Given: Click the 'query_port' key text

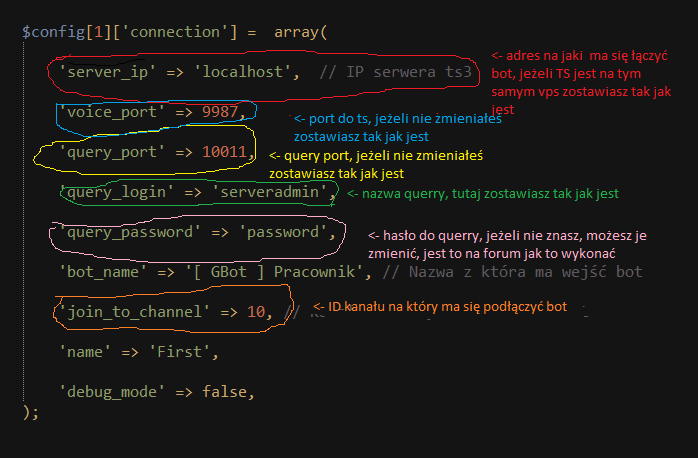Looking at the screenshot, I should (x=109, y=152).
